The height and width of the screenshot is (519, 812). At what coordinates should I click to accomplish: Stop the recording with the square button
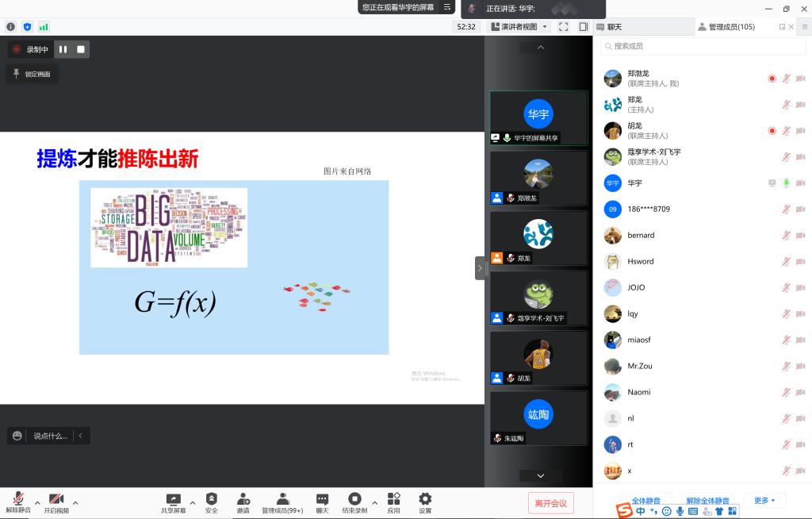coord(80,49)
